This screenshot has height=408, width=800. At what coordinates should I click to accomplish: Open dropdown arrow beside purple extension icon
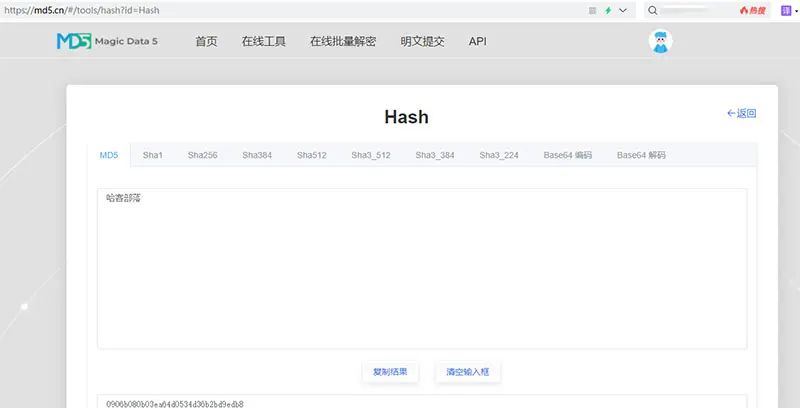coord(796,10)
